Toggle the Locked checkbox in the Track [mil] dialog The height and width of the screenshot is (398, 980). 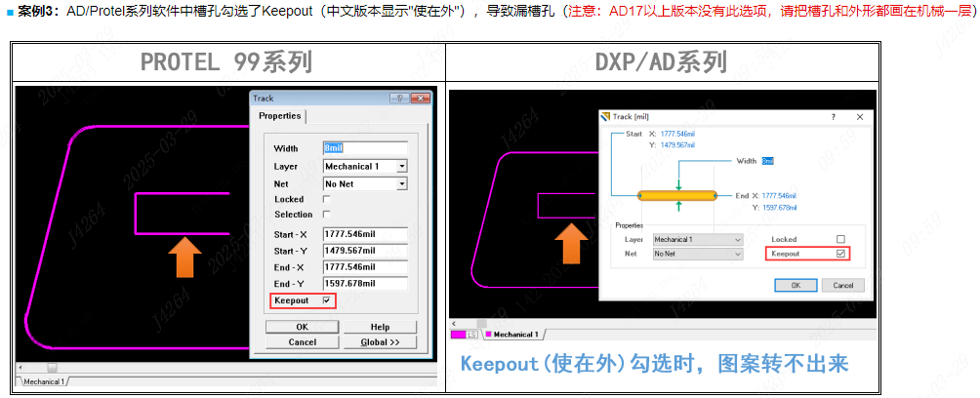(x=840, y=239)
